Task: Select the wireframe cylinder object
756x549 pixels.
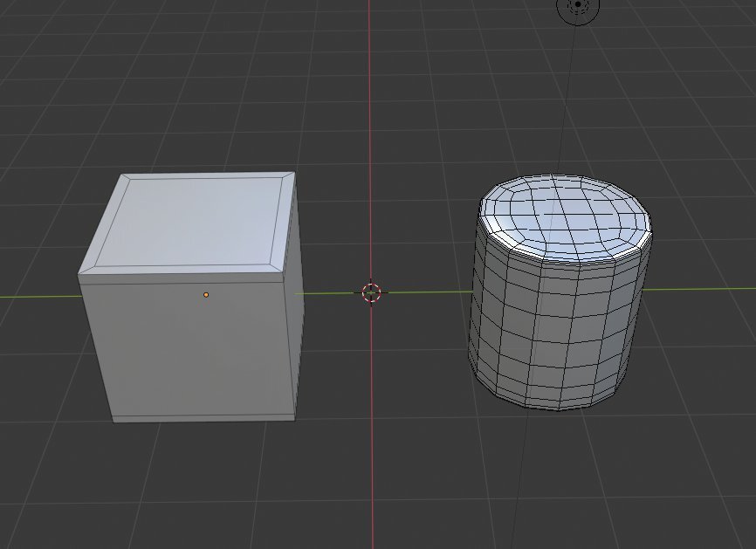Action: pyautogui.click(x=560, y=292)
